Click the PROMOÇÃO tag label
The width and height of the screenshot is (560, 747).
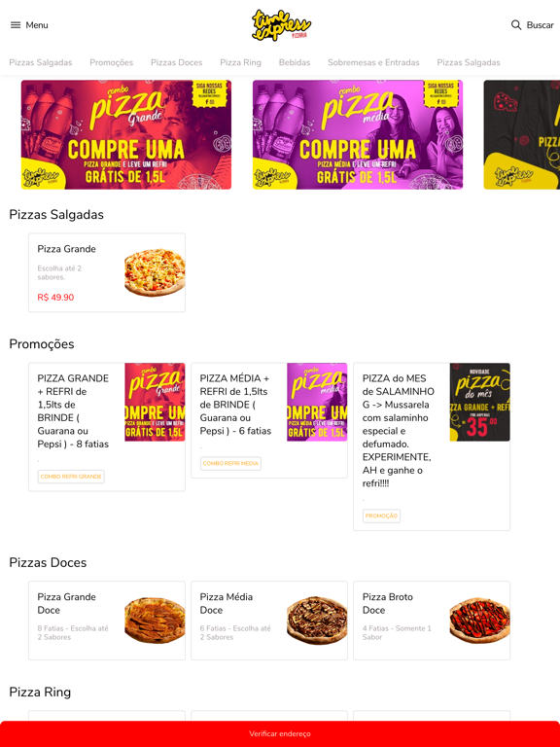(381, 516)
